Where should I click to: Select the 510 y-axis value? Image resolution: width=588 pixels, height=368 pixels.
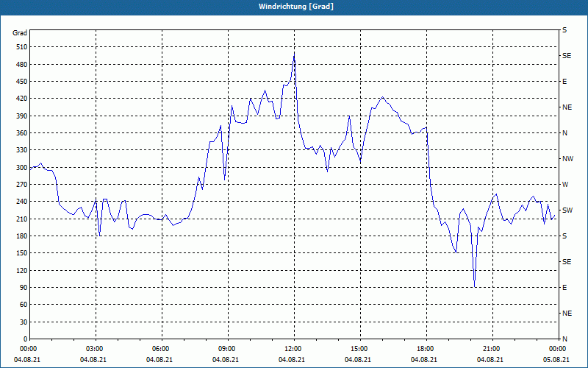[x=22, y=47]
